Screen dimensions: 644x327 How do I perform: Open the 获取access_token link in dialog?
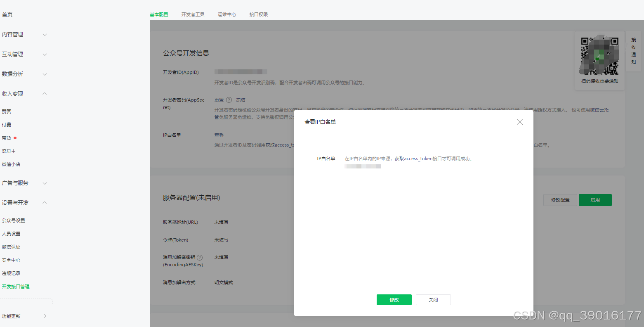413,159
